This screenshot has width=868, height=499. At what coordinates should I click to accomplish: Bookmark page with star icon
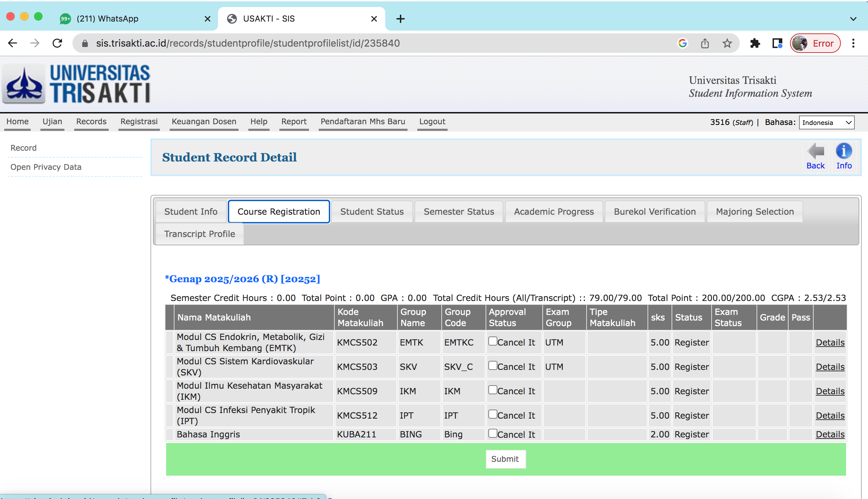coord(727,43)
